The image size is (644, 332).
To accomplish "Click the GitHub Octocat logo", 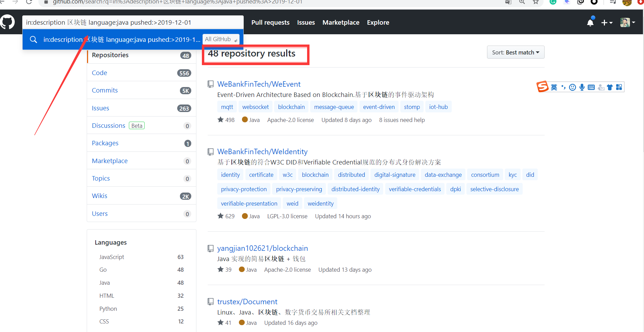I will pyautogui.click(x=7, y=22).
